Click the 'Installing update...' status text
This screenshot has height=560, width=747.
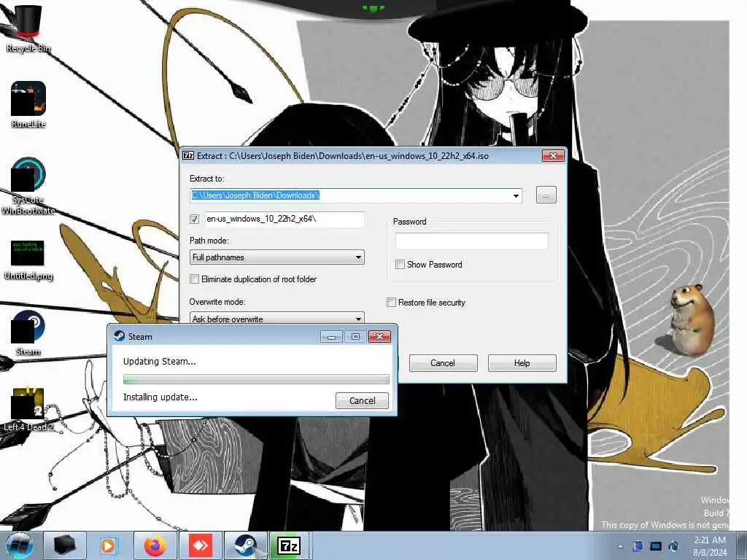[x=160, y=397]
